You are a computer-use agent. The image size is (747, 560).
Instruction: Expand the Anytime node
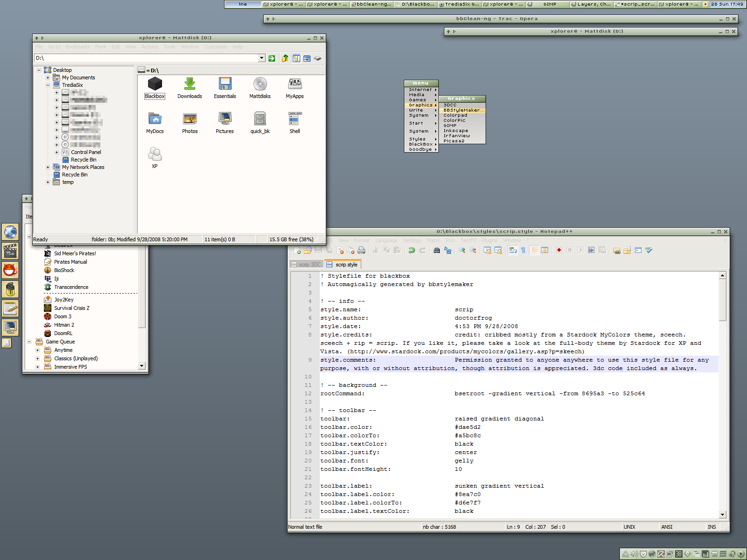coord(38,350)
